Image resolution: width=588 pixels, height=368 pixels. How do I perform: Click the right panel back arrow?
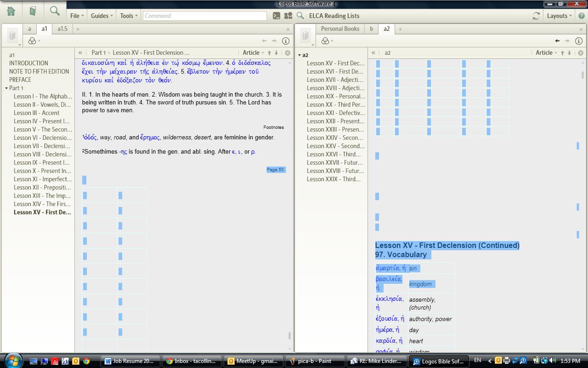(x=557, y=41)
